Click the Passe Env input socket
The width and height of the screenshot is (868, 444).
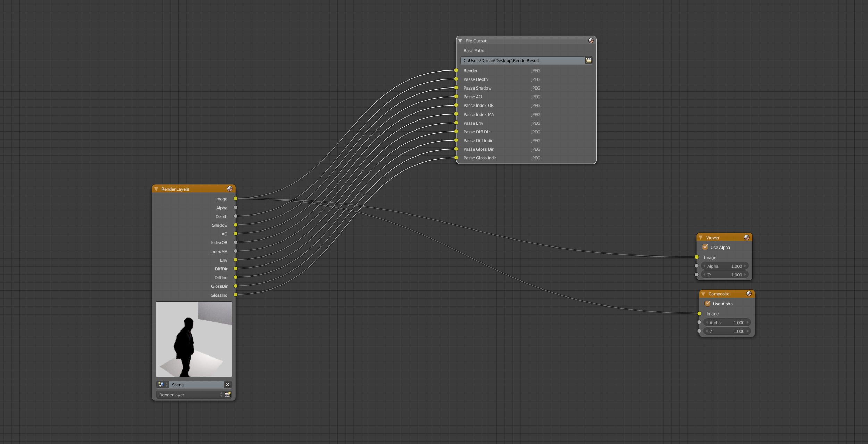click(456, 123)
